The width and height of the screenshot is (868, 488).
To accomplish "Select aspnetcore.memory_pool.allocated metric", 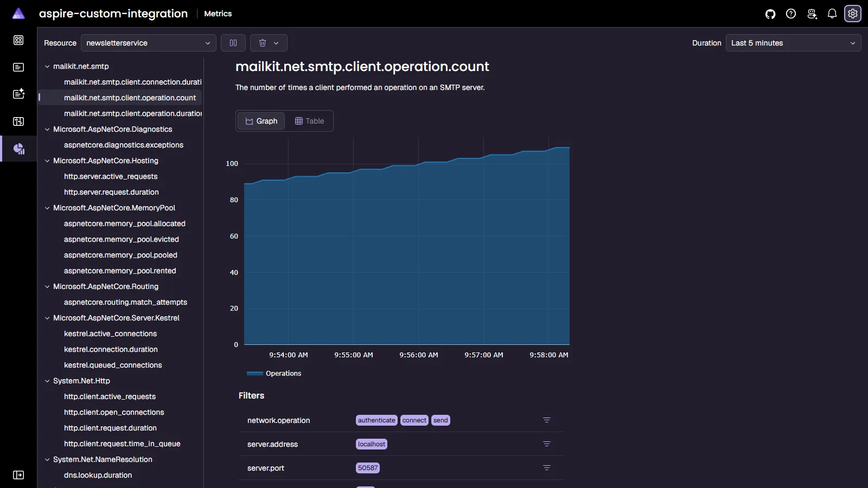I will pyautogui.click(x=125, y=223).
